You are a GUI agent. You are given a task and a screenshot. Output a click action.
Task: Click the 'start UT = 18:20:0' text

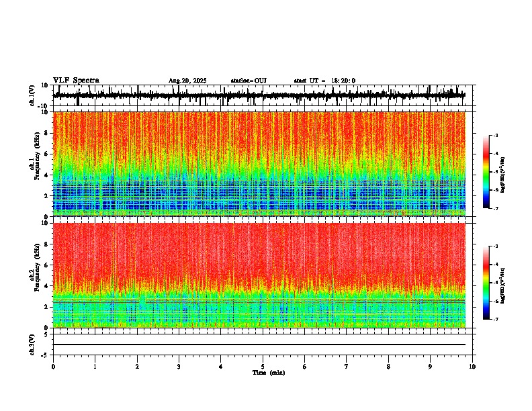click(324, 81)
